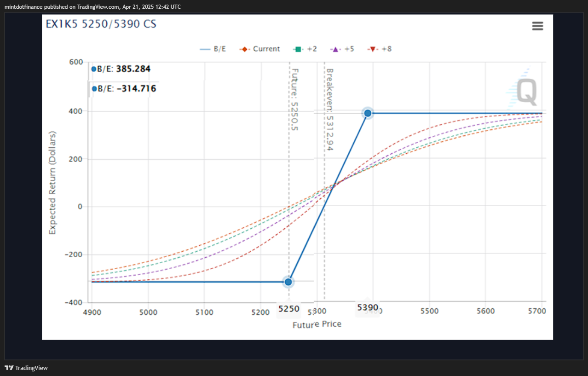Click the -400 y-axis tick label
This screenshot has width=588, height=376.
(x=74, y=302)
